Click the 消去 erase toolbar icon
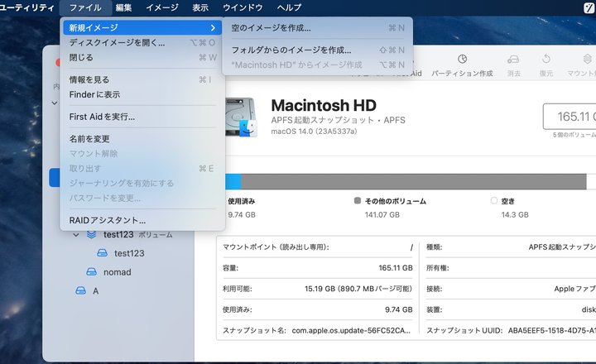The width and height of the screenshot is (596, 364). click(513, 59)
